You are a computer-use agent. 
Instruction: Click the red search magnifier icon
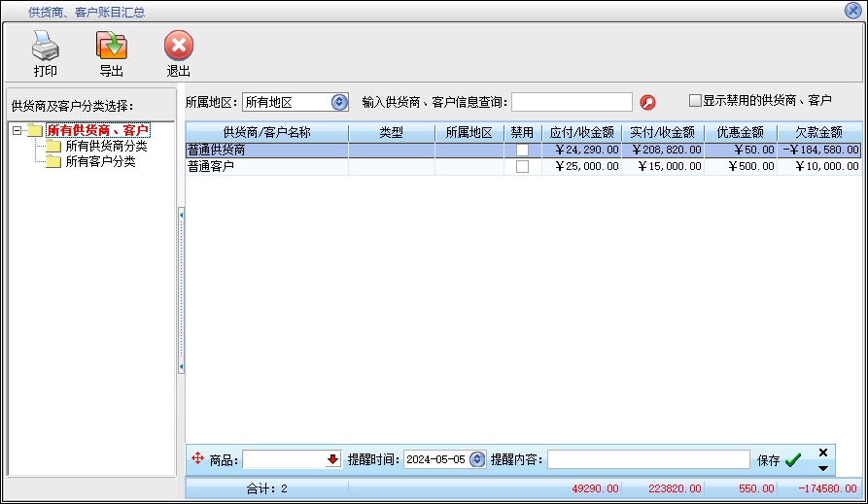coord(648,102)
